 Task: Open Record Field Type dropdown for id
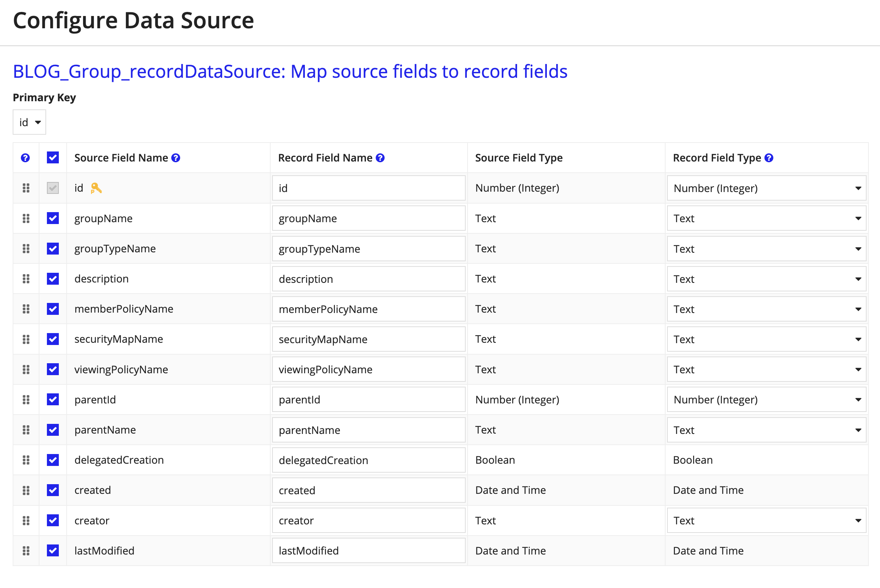766,188
